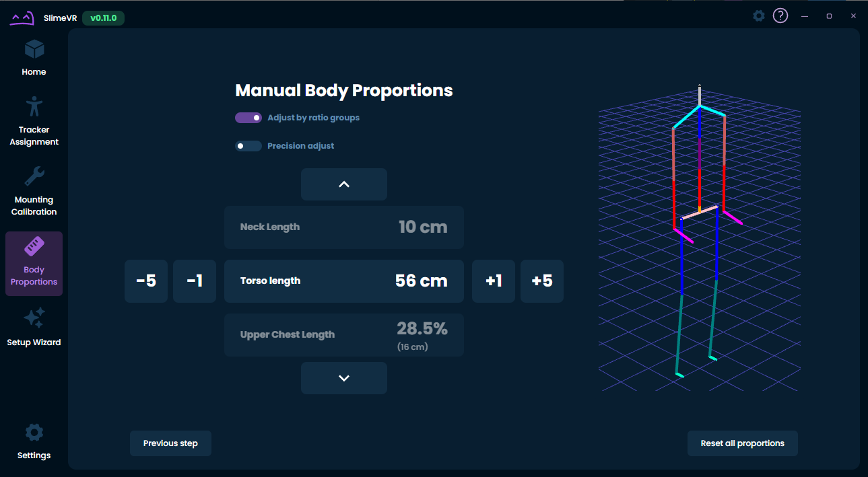Enable the Precision adjust toggle
The image size is (868, 477).
tap(248, 146)
